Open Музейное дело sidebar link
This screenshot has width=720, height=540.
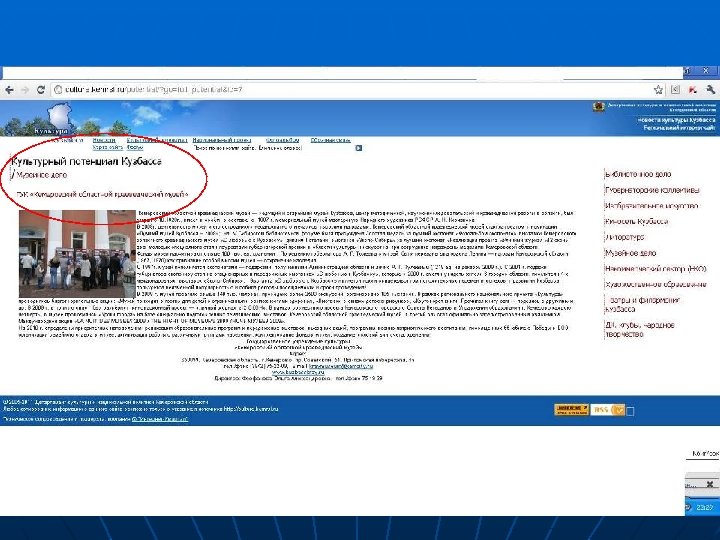(x=630, y=253)
